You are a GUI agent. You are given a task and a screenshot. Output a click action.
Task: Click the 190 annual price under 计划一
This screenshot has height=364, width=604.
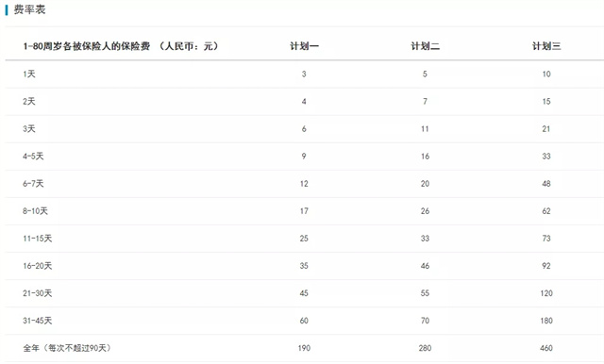tap(304, 348)
